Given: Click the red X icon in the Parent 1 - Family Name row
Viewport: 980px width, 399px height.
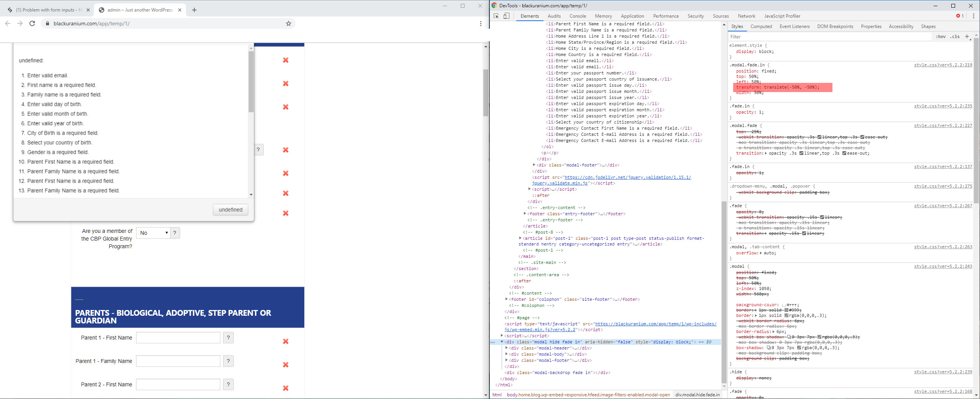Looking at the screenshot, I should 286,365.
